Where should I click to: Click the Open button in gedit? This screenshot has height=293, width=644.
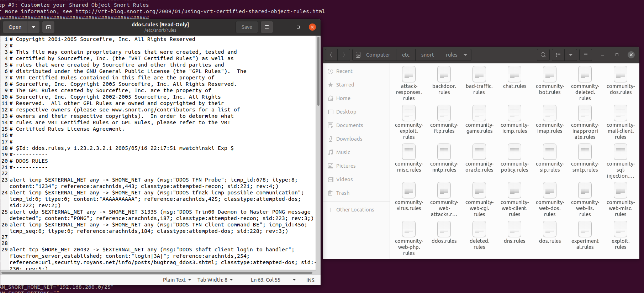click(15, 27)
